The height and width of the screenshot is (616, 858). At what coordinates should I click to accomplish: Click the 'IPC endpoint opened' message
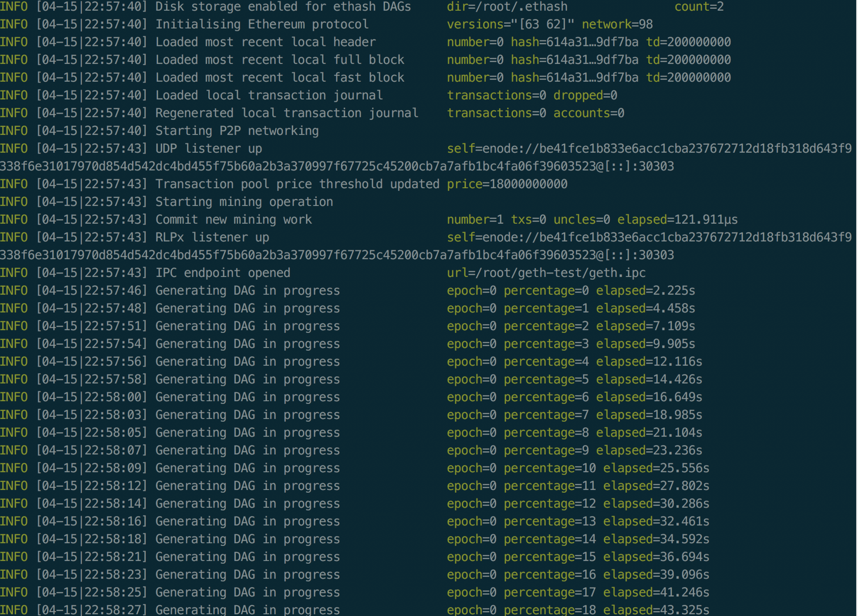pyautogui.click(x=223, y=273)
